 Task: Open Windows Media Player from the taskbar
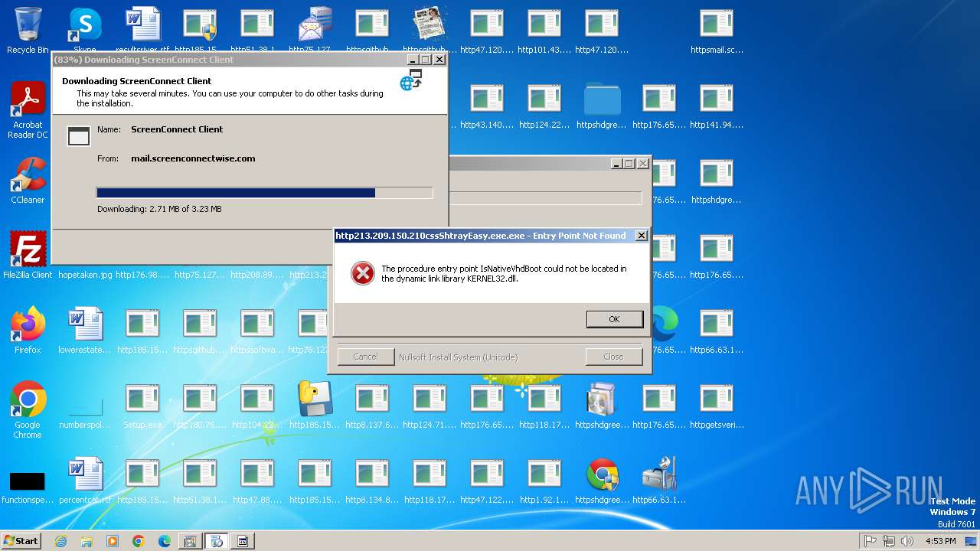click(113, 541)
